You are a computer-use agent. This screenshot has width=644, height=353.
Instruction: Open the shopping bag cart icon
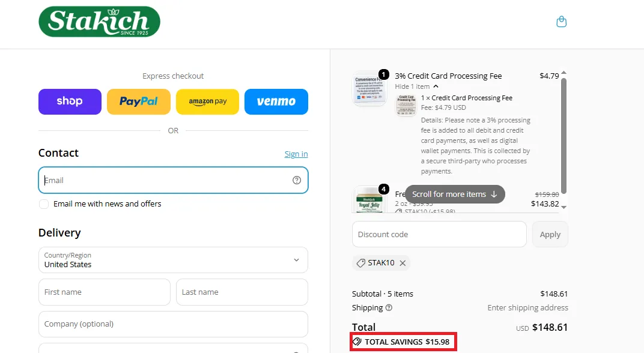(561, 22)
